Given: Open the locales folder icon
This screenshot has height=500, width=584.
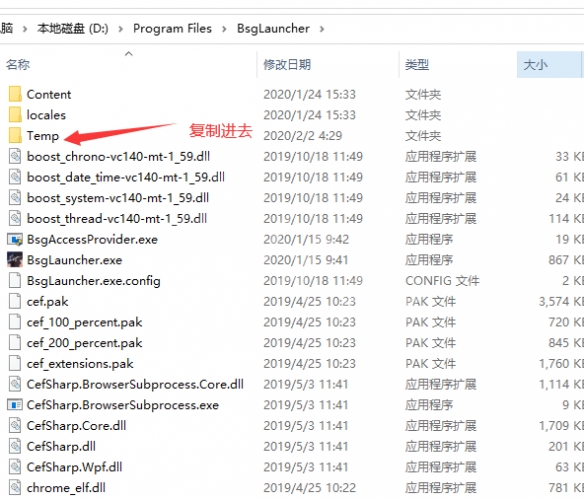Looking at the screenshot, I should (x=15, y=115).
